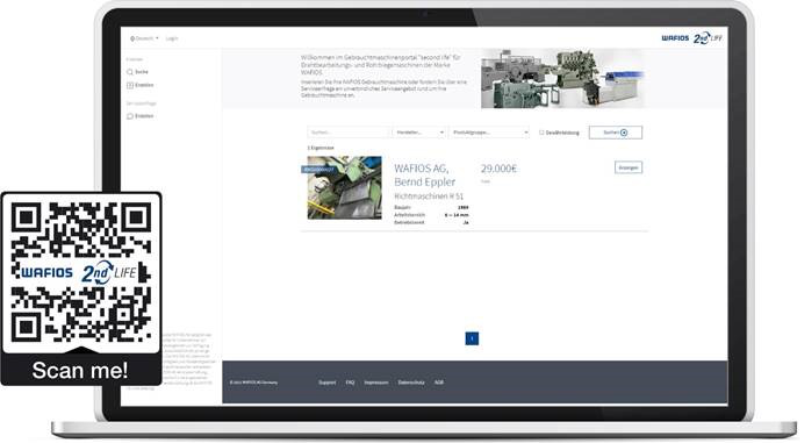Click the 1 Ergebnisse result count

[x=321, y=148]
